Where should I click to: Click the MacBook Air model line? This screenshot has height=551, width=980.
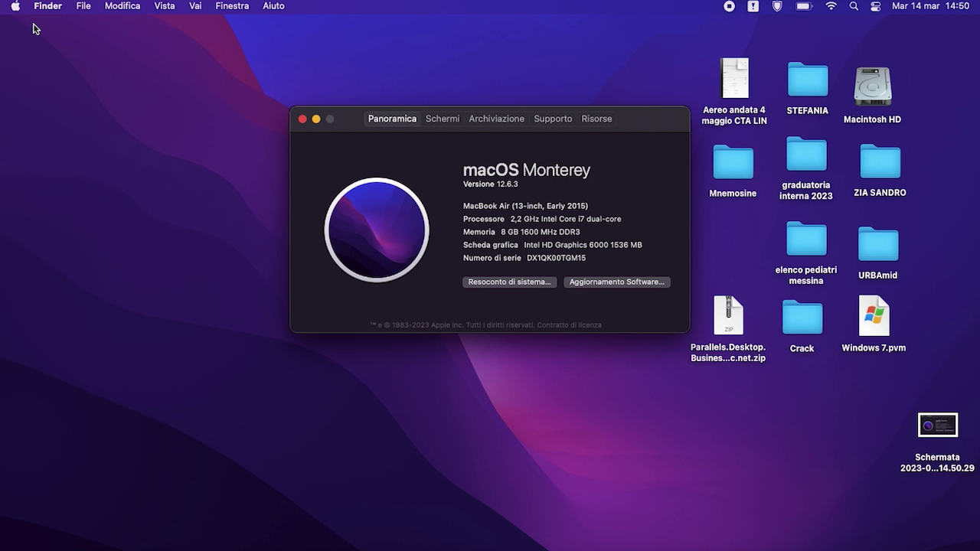(525, 206)
